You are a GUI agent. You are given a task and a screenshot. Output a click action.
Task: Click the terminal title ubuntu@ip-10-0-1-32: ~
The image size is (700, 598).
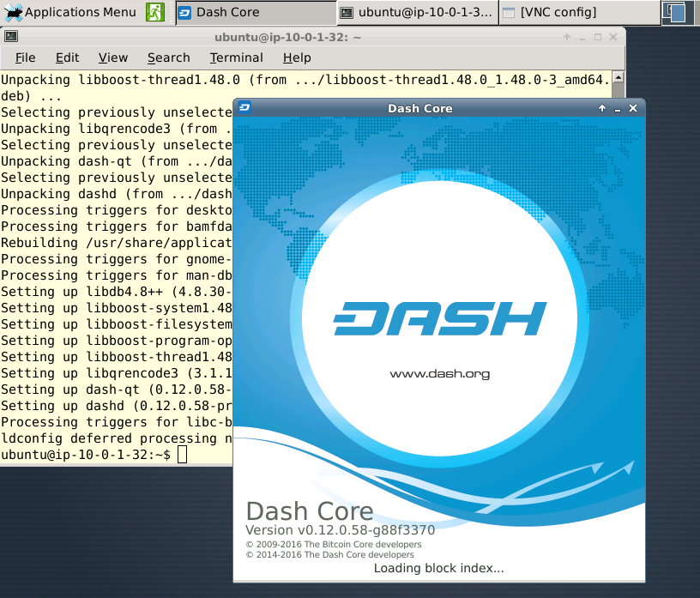click(x=288, y=38)
